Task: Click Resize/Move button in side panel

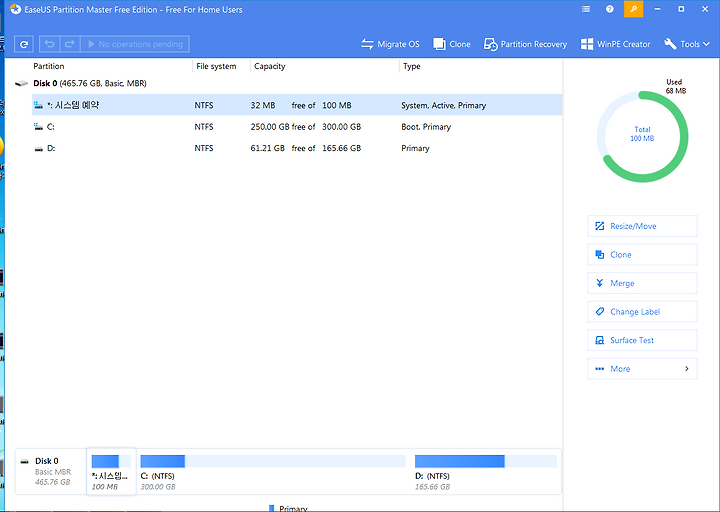Action: tap(642, 226)
